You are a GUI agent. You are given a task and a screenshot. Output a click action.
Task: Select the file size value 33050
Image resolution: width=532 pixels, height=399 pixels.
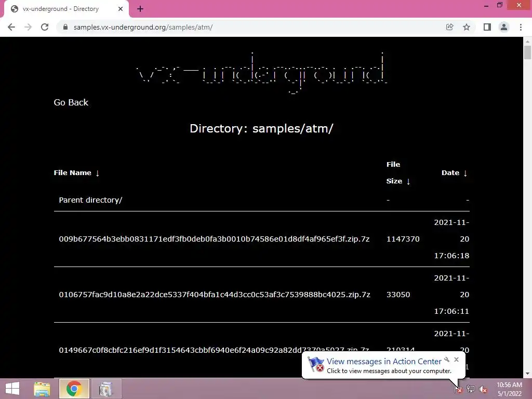tap(398, 295)
